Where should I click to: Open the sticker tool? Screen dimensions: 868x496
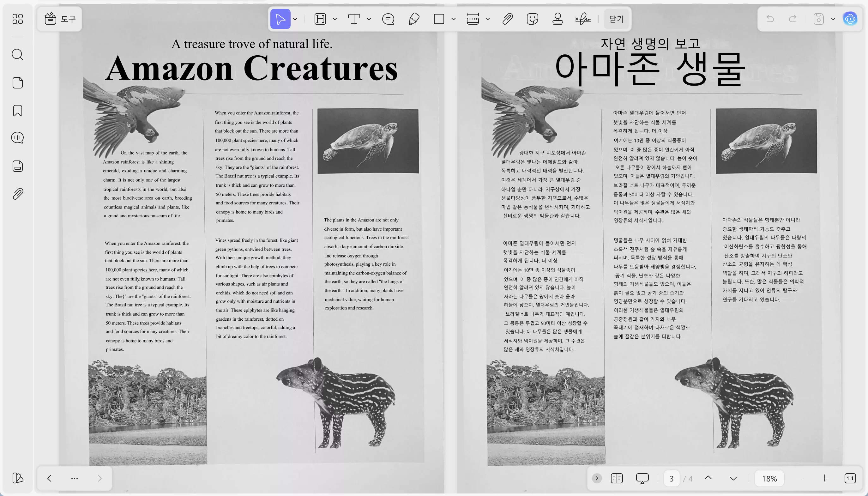[x=532, y=19]
